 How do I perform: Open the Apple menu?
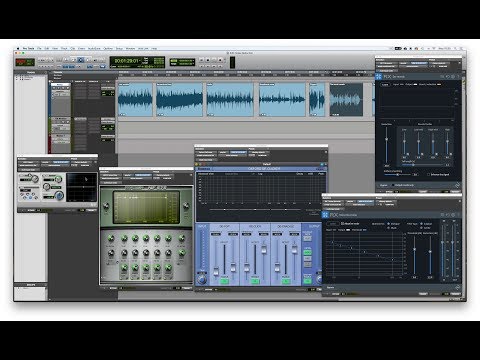[18, 48]
